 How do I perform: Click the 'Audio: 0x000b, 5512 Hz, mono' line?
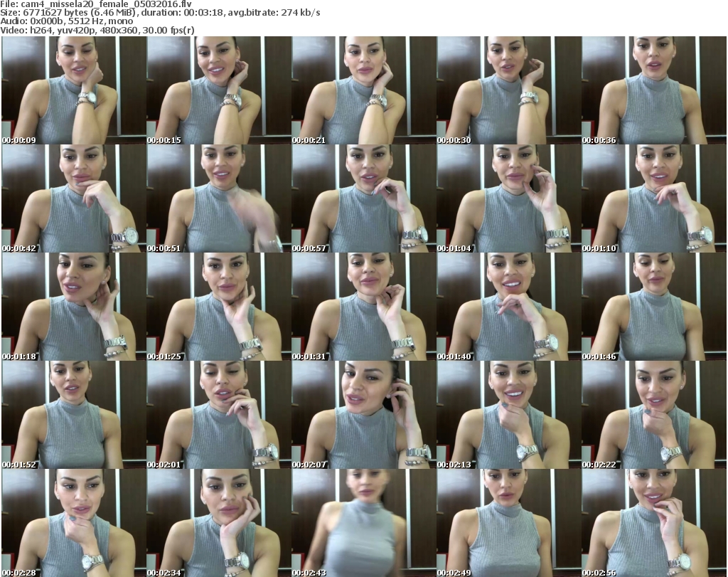67,21
